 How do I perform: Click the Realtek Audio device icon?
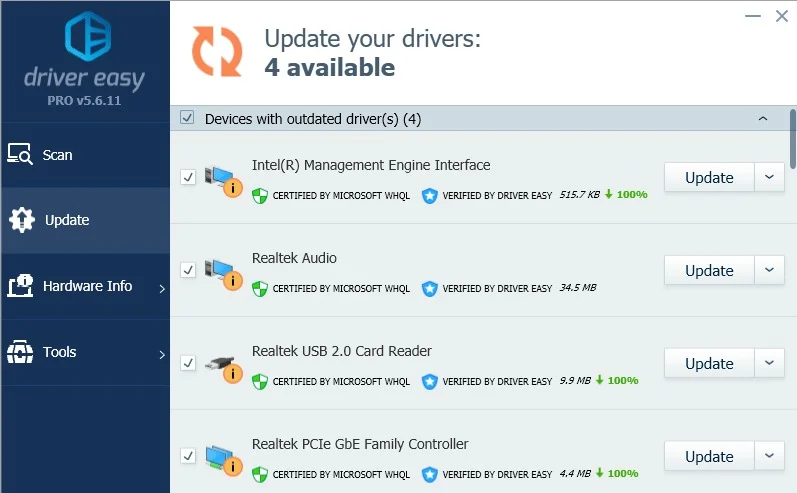223,274
